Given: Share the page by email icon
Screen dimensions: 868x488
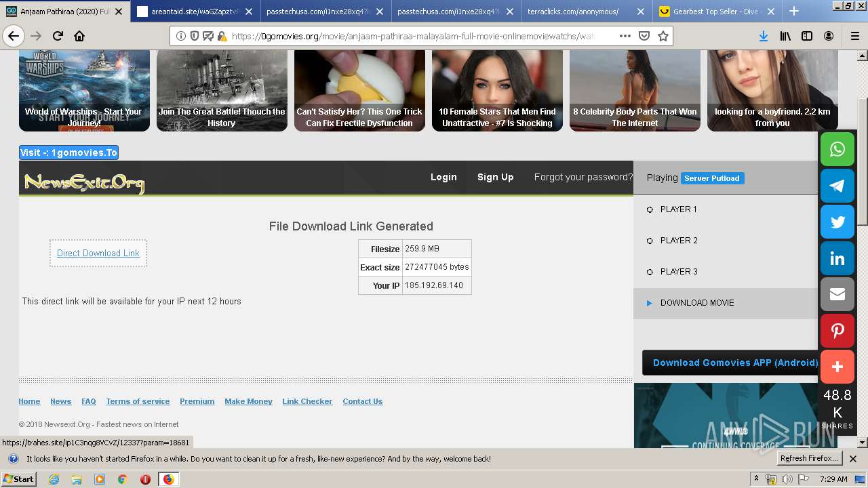Looking at the screenshot, I should pyautogui.click(x=837, y=294).
